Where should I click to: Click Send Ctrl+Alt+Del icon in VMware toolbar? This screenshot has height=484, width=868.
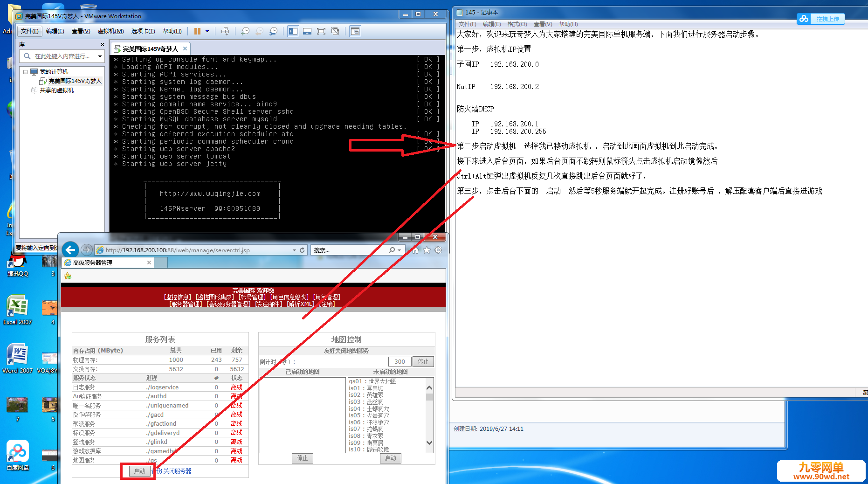pyautogui.click(x=225, y=31)
